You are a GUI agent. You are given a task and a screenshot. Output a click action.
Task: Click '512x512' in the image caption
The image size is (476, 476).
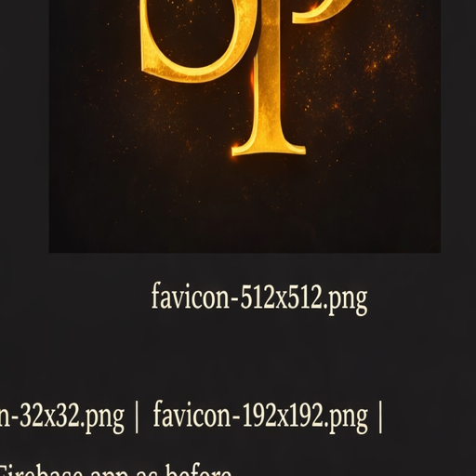(281, 297)
